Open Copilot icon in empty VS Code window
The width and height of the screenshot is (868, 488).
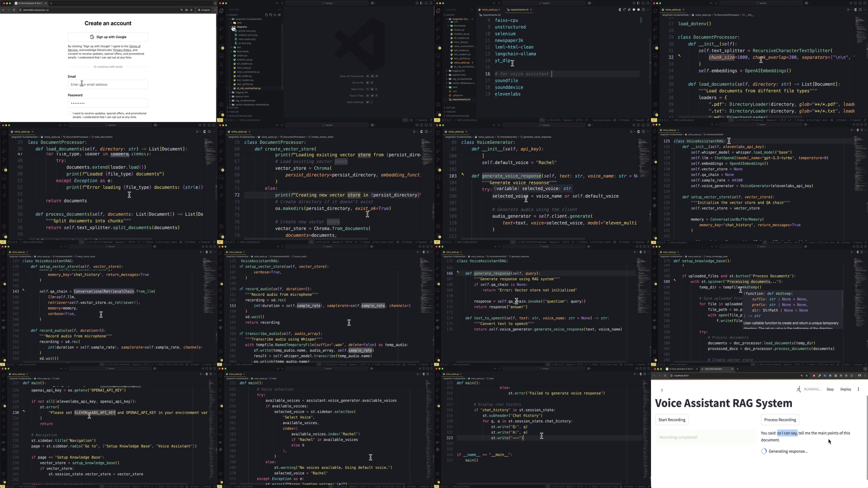[373, 3]
